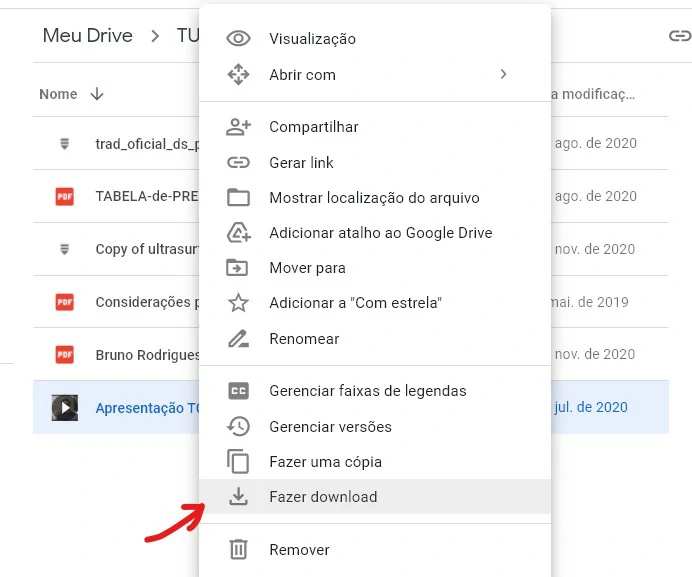Viewport: 692px width, 577px height.
Task: Select the Considerações file name
Action: pos(147,302)
